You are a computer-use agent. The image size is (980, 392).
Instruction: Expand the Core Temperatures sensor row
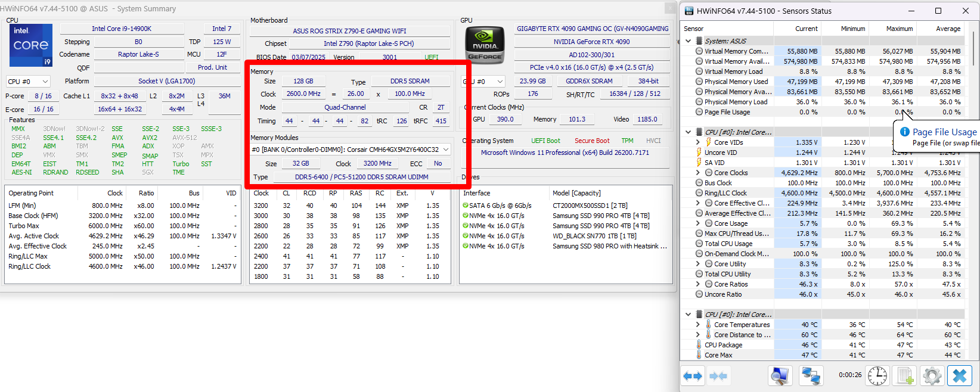[x=698, y=325]
